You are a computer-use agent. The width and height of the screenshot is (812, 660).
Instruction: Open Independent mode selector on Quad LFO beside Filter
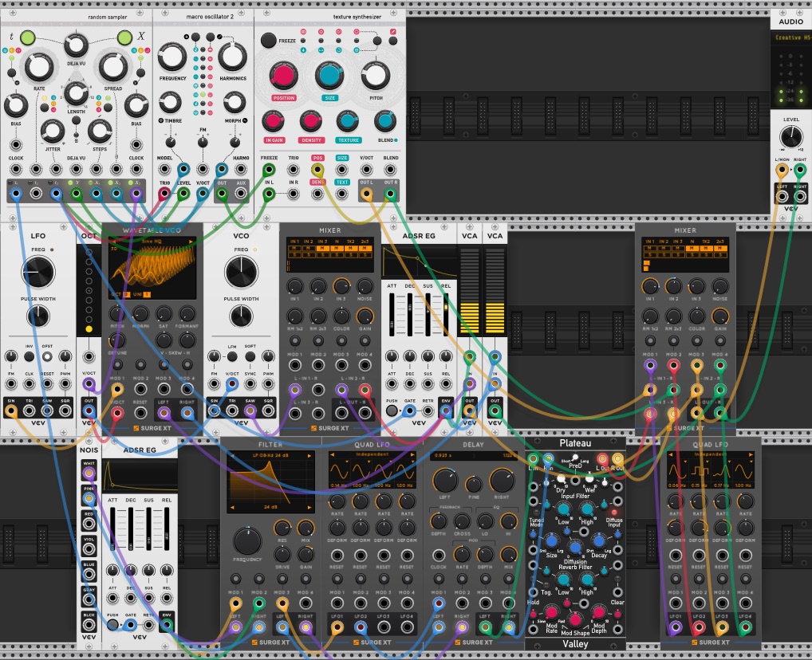372,454
